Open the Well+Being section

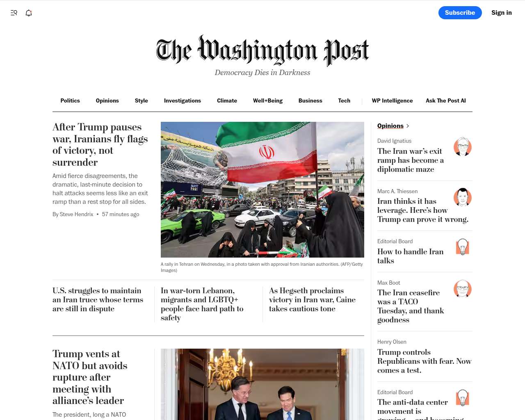(x=268, y=100)
